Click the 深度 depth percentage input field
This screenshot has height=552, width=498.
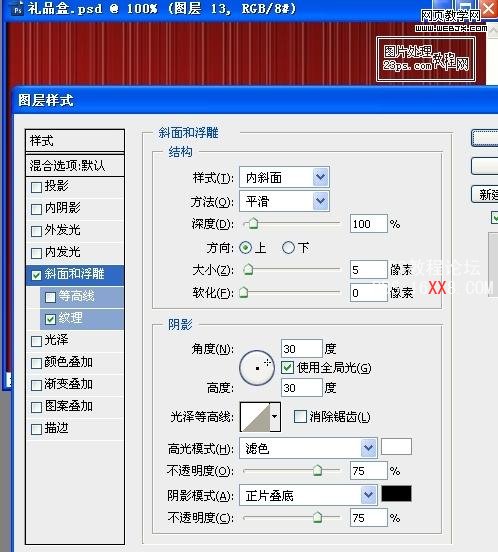pyautogui.click(x=368, y=224)
